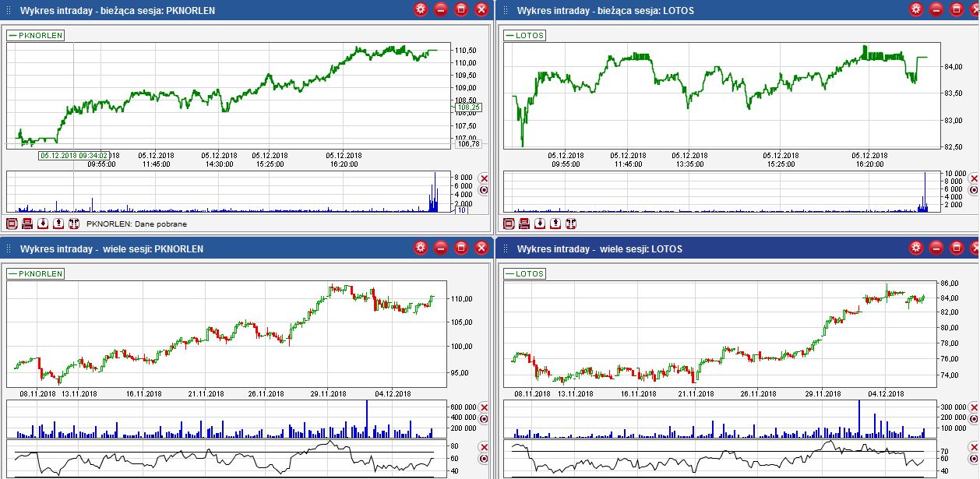Open settings gear of PKNORLEN wiele sesji chart

click(421, 248)
